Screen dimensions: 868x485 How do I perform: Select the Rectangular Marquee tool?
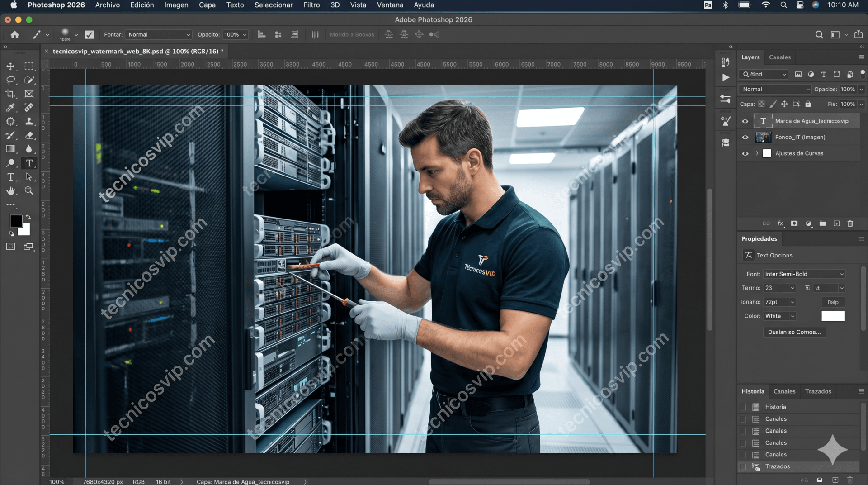(29, 67)
